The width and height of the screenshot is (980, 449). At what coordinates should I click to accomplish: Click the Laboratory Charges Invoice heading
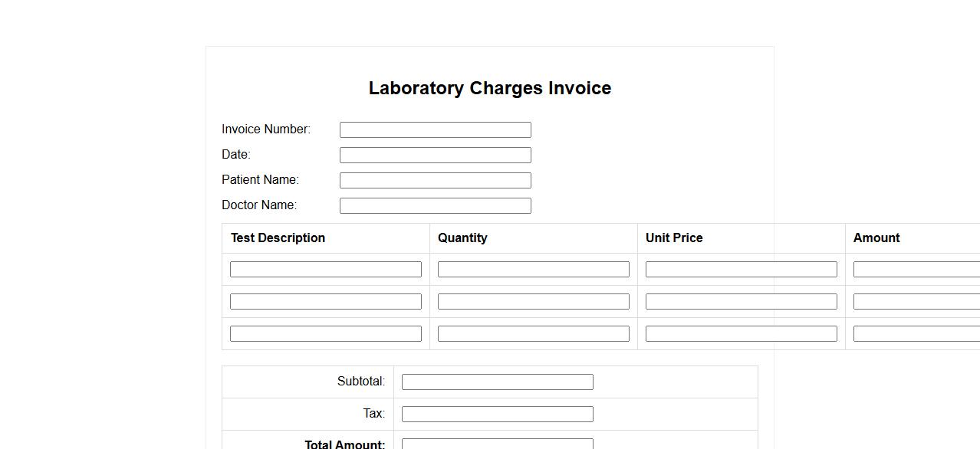coord(489,88)
